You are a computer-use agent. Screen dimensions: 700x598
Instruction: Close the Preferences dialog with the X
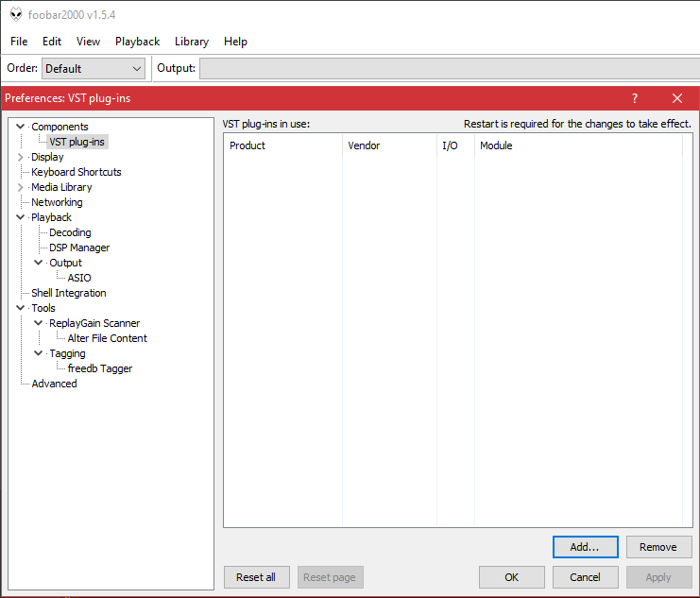tap(676, 98)
